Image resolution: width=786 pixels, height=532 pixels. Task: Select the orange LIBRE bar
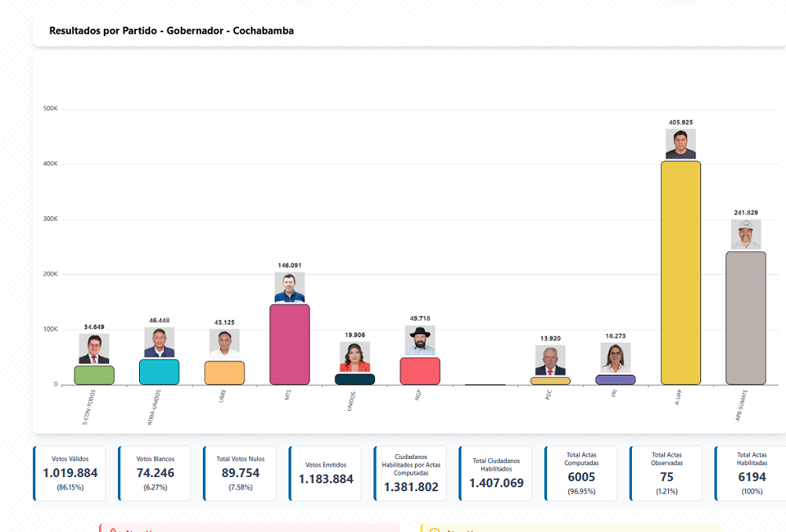(x=224, y=372)
